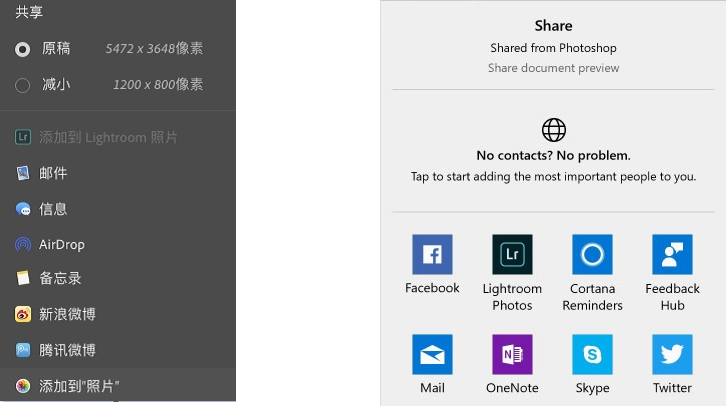Choose 信息 from the share menu
728x406 pixels.
point(118,209)
